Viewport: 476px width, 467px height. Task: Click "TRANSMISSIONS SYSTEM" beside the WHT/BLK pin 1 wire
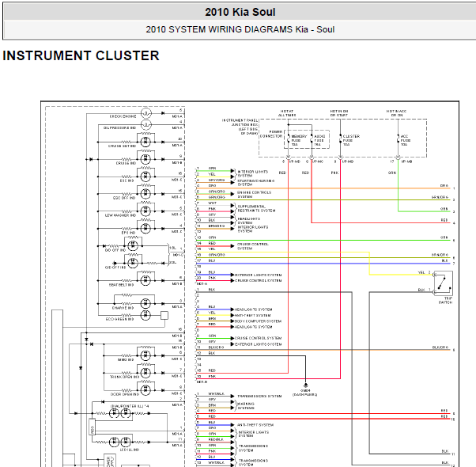tap(259, 397)
